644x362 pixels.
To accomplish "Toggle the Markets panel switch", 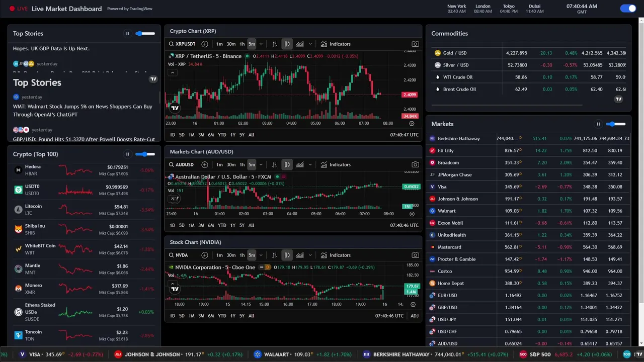I will (616, 124).
